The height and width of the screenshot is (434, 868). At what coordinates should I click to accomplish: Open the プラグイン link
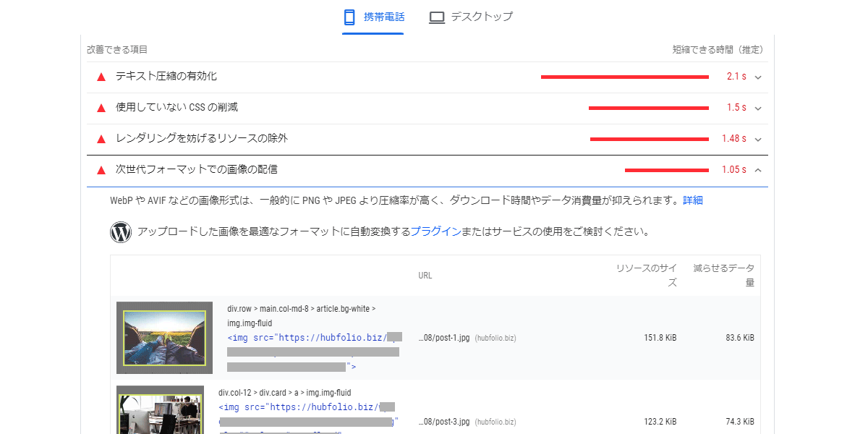coord(435,232)
